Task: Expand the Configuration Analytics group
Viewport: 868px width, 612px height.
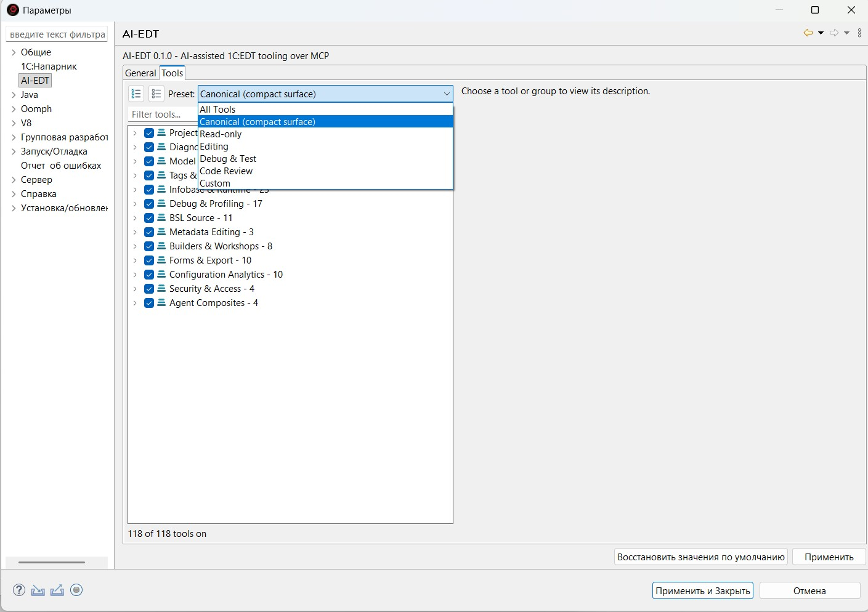Action: 135,275
